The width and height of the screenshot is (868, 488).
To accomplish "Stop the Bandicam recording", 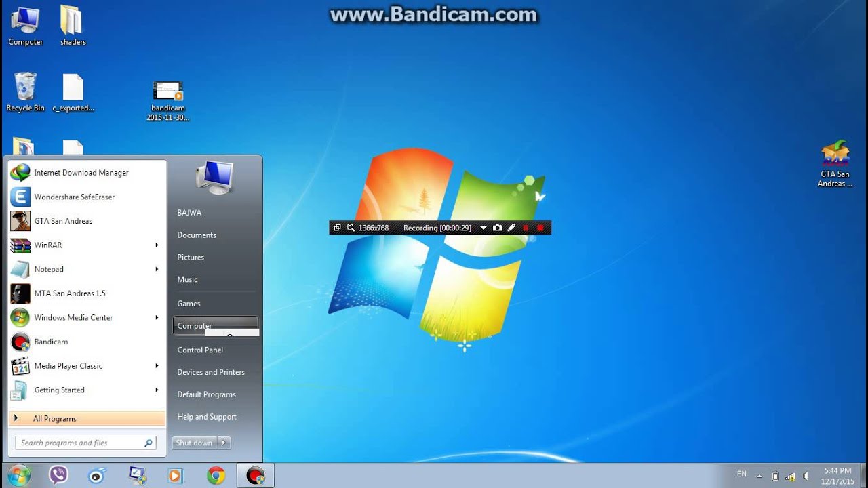I will point(540,228).
